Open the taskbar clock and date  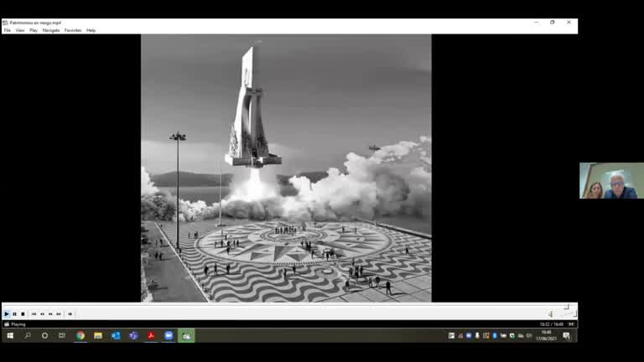pos(546,336)
